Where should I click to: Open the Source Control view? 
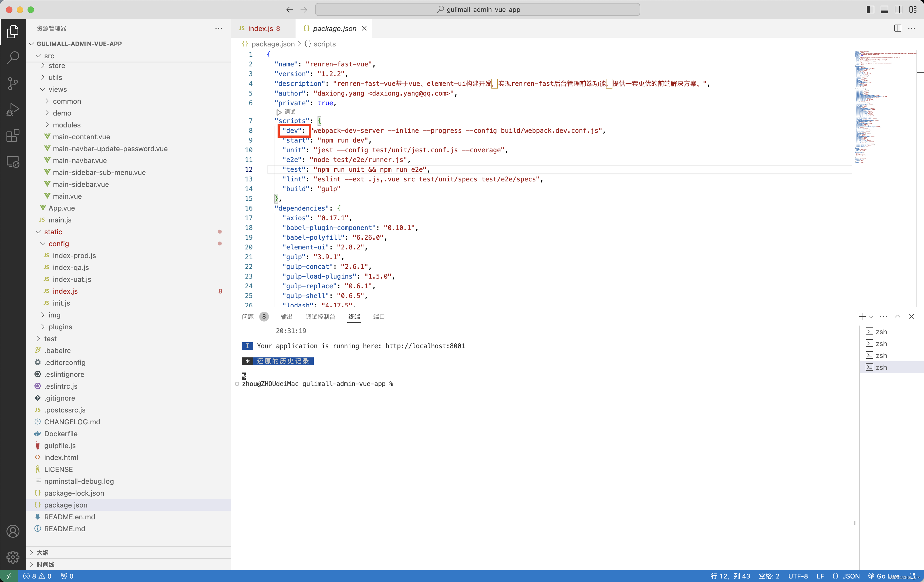click(x=13, y=84)
